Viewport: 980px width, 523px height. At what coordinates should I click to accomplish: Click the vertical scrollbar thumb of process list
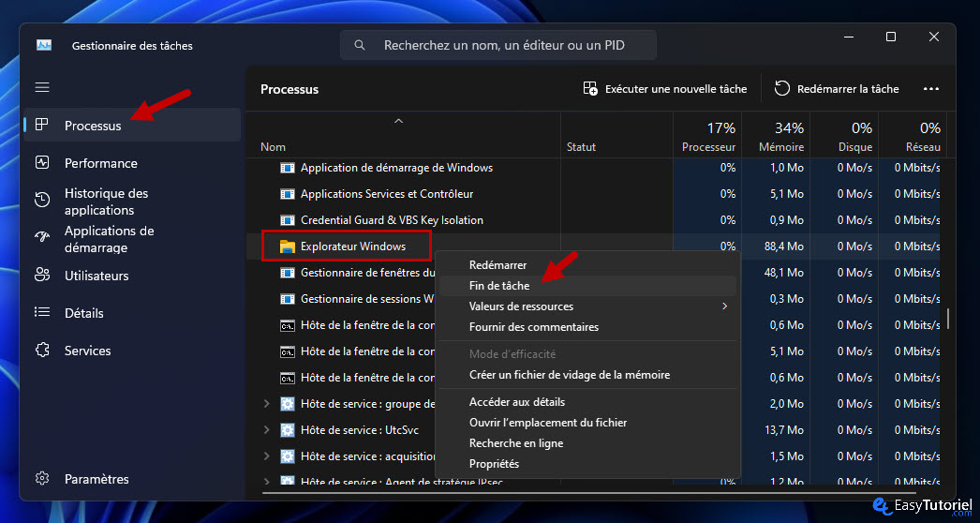[949, 318]
